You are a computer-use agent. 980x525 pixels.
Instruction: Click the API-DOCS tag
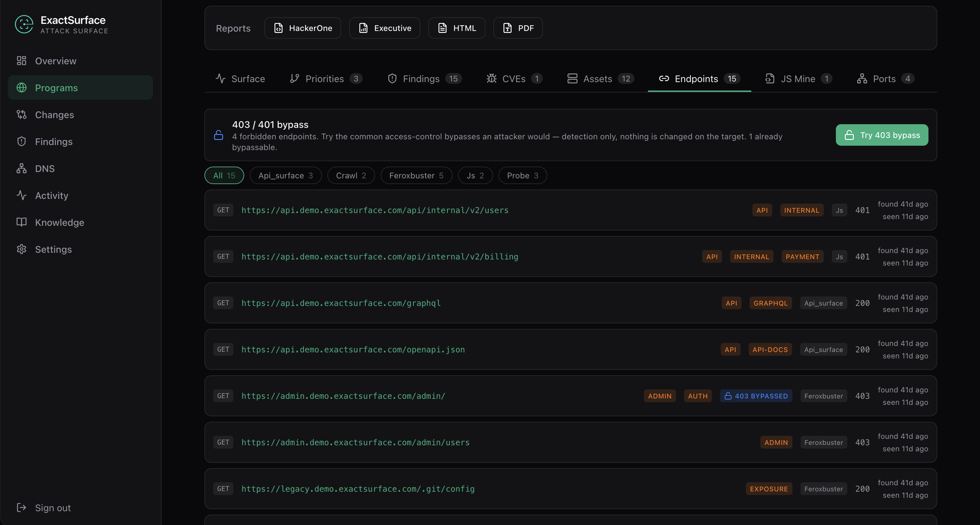770,349
